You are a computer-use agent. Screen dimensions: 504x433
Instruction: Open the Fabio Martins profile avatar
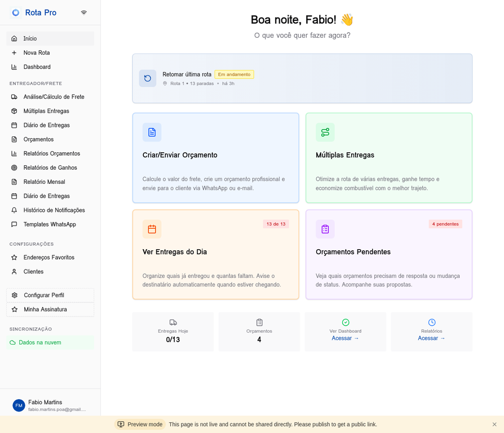point(18,405)
